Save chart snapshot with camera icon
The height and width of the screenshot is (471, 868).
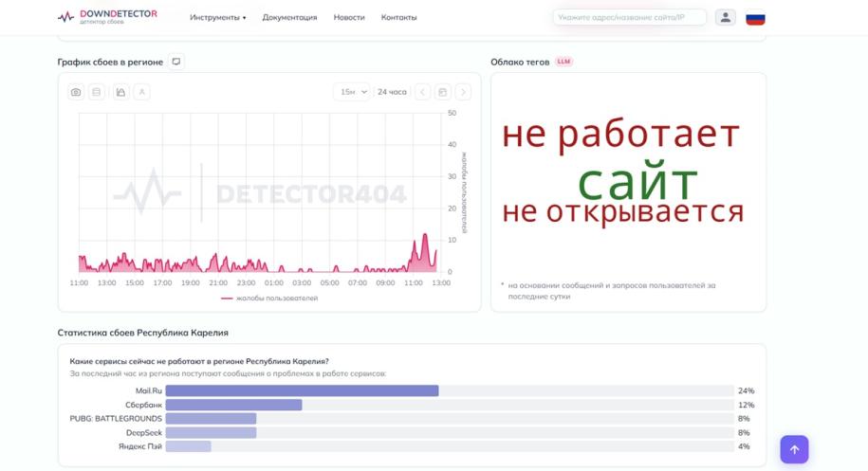coord(76,92)
